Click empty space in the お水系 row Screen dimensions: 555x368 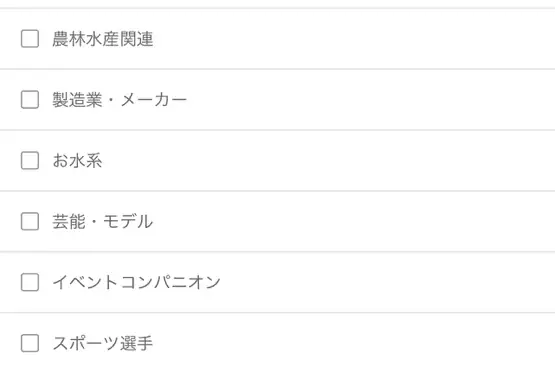(354, 161)
